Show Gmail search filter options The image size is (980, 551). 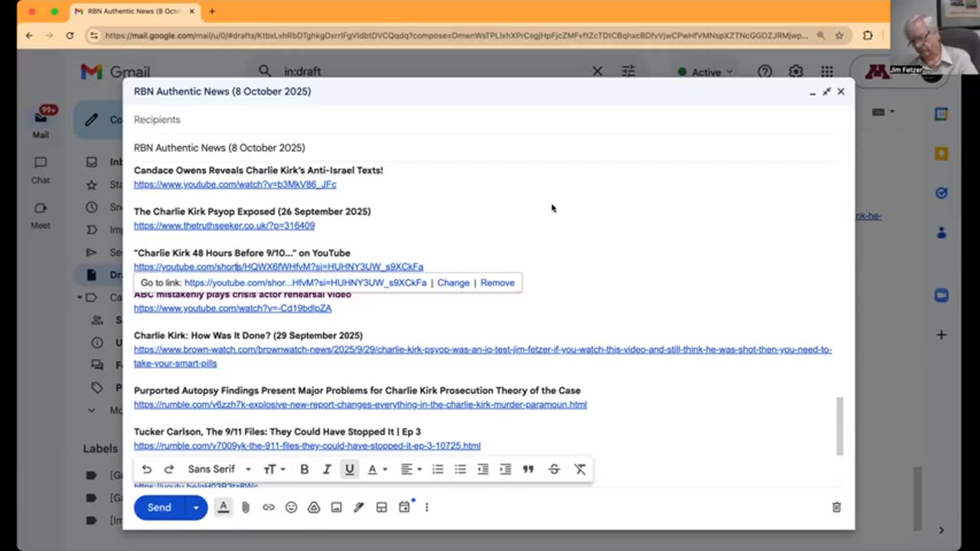coord(629,71)
